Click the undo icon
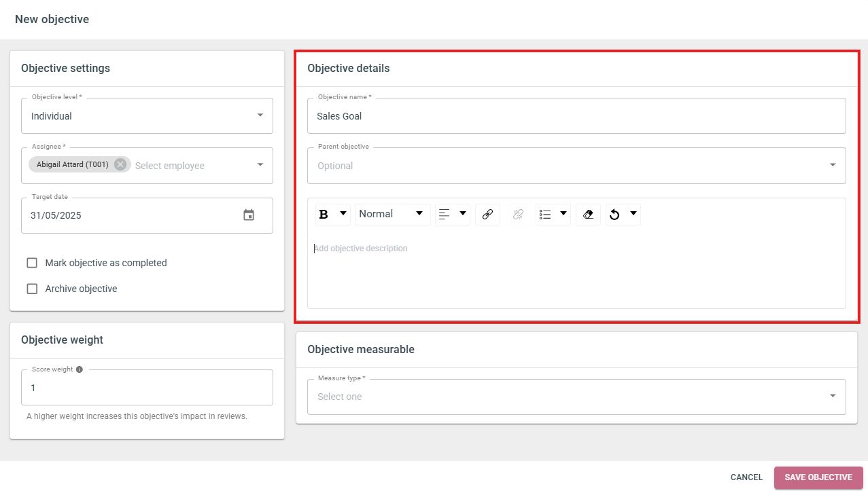Image resolution: width=868 pixels, height=491 pixels. pos(614,215)
